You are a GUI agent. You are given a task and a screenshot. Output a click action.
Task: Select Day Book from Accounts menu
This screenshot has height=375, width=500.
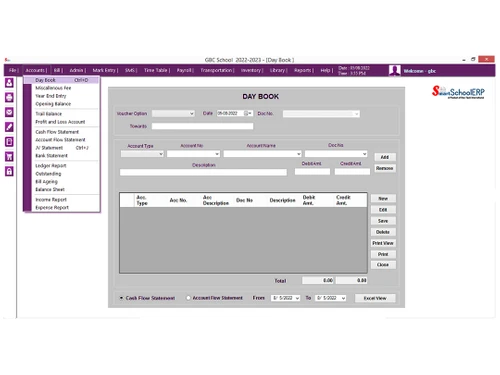62,80
